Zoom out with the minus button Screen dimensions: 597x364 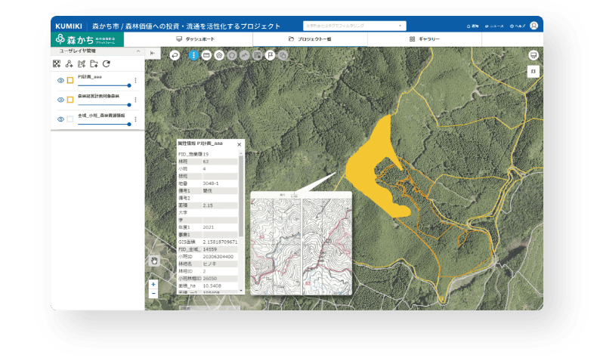pyautogui.click(x=153, y=294)
